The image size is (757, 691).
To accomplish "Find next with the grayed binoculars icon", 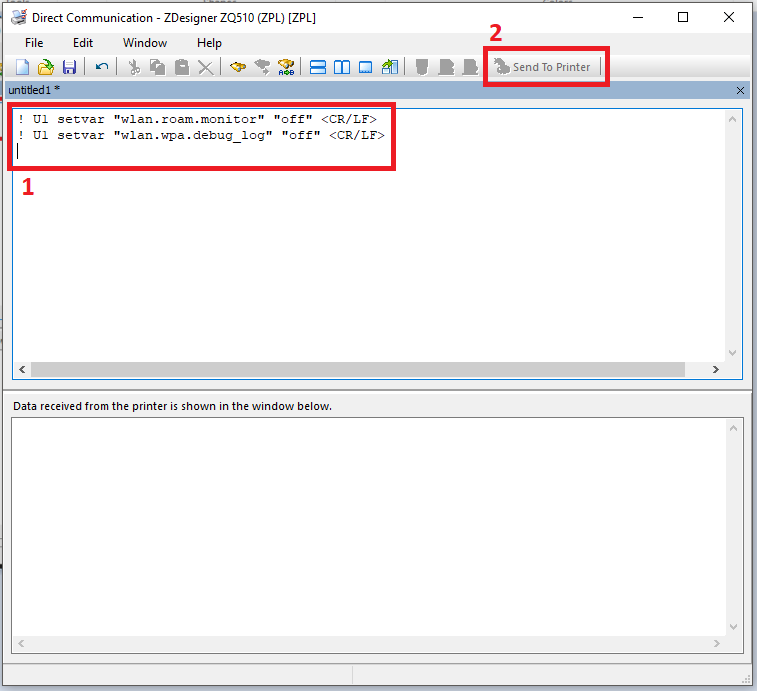I will pos(262,67).
